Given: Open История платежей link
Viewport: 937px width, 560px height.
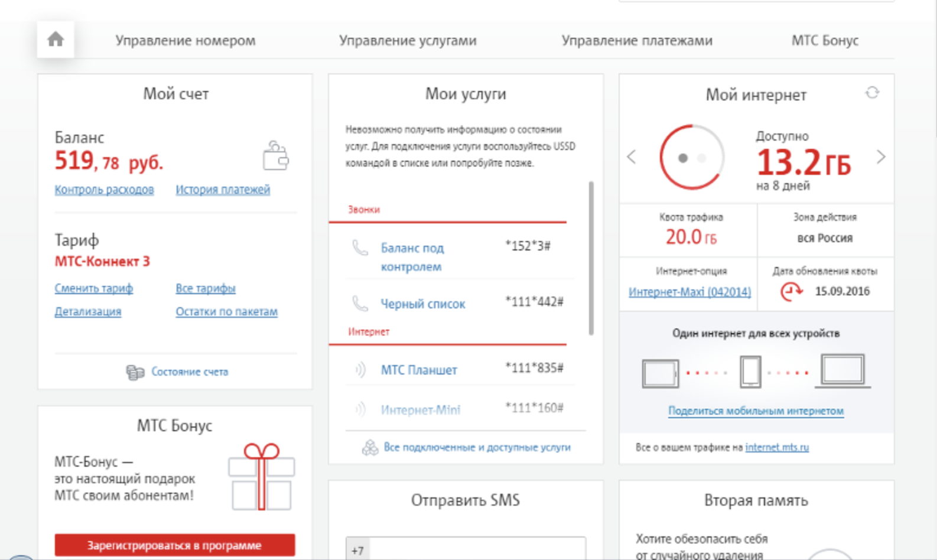Looking at the screenshot, I should 223,190.
